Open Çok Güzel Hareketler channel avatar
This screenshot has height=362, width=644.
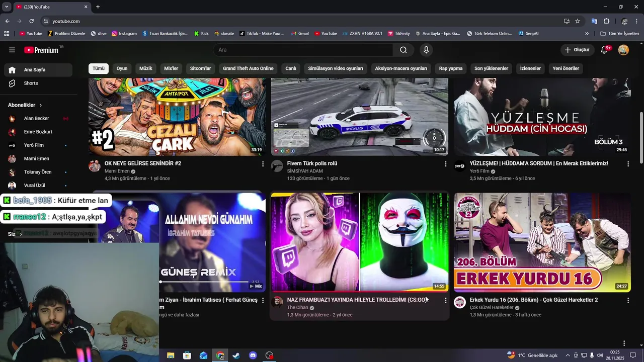coord(460,302)
